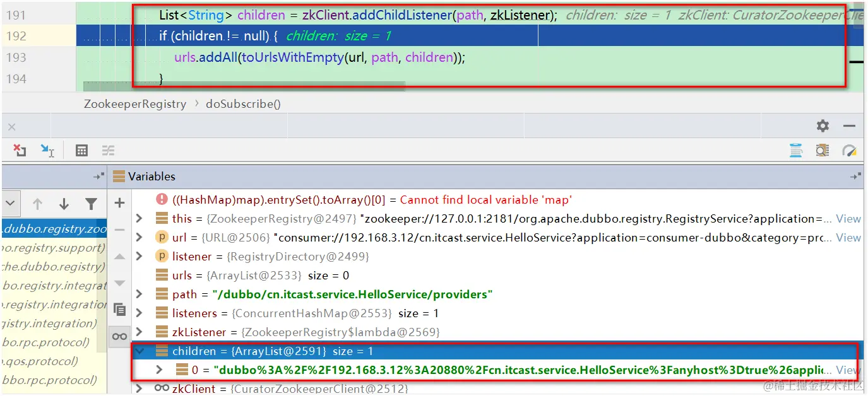Select 'listeners = {ConcurrentHashMap@2553}' text
868x396 pixels.
(282, 313)
